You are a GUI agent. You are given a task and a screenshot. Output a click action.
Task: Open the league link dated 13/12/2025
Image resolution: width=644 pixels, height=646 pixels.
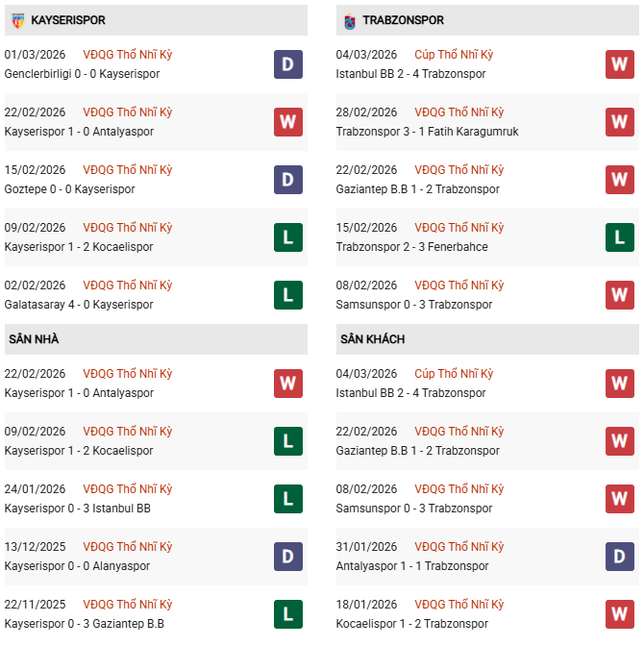click(x=128, y=547)
